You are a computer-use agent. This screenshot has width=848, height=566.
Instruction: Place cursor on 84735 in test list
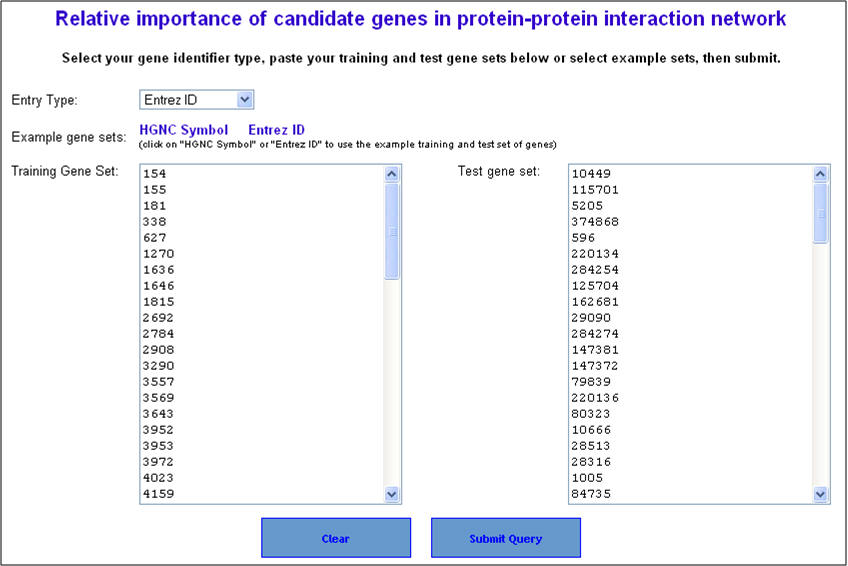click(x=591, y=494)
